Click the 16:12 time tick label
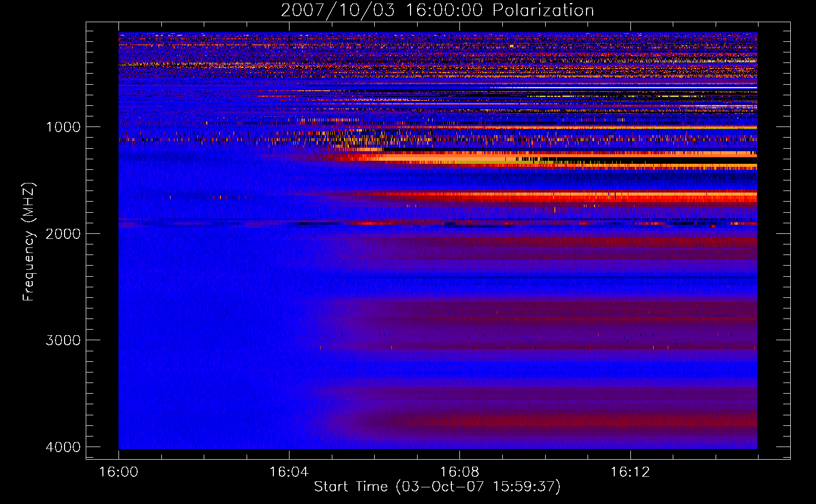This screenshot has height=504, width=816. pos(630,472)
